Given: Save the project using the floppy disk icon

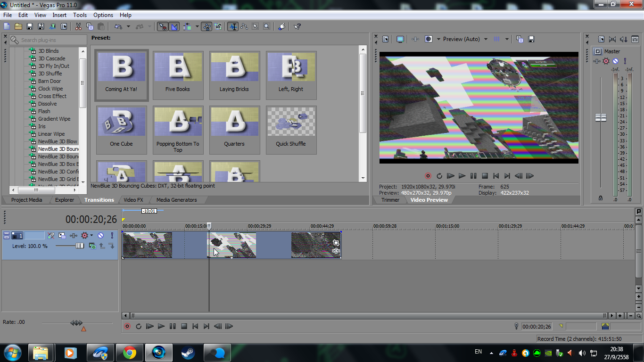Looking at the screenshot, I should 30,27.
